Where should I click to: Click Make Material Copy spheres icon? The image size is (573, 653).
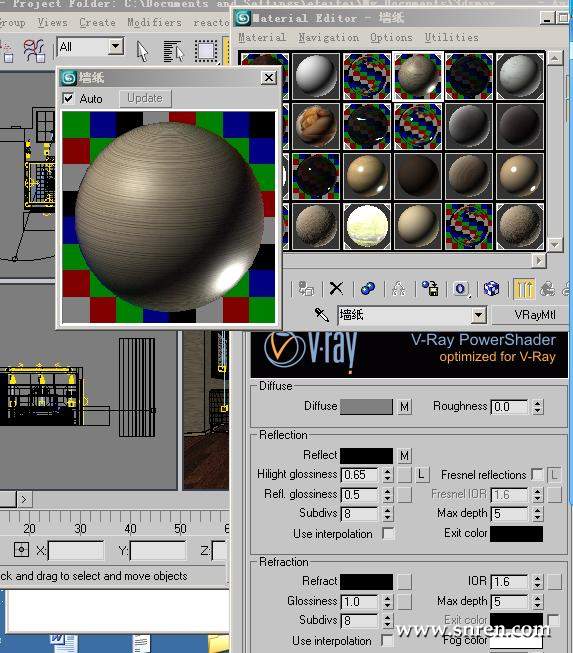368,288
